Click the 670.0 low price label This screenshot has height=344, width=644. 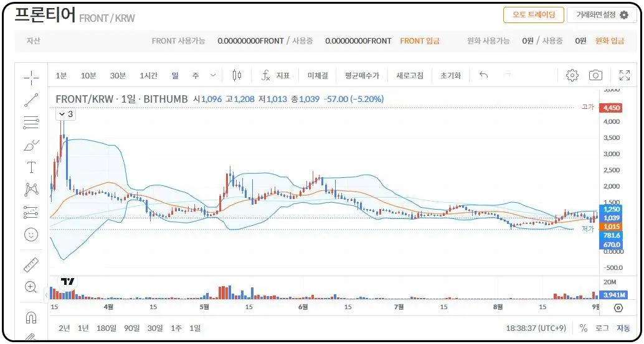tap(611, 244)
